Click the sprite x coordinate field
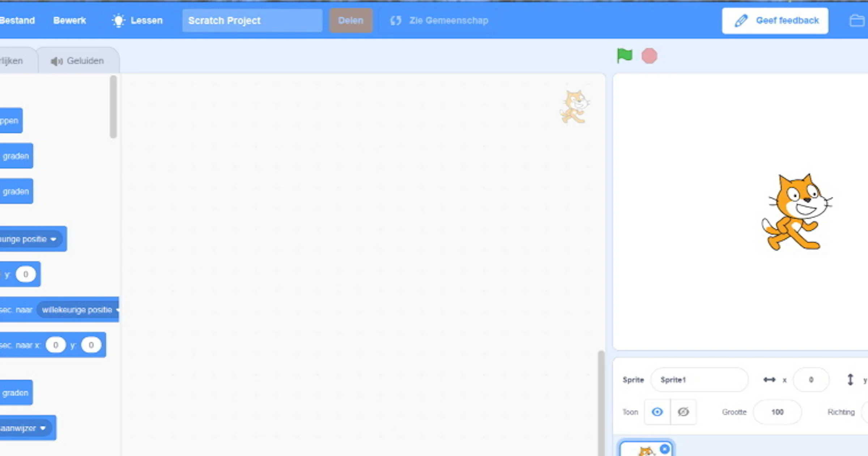 (811, 380)
